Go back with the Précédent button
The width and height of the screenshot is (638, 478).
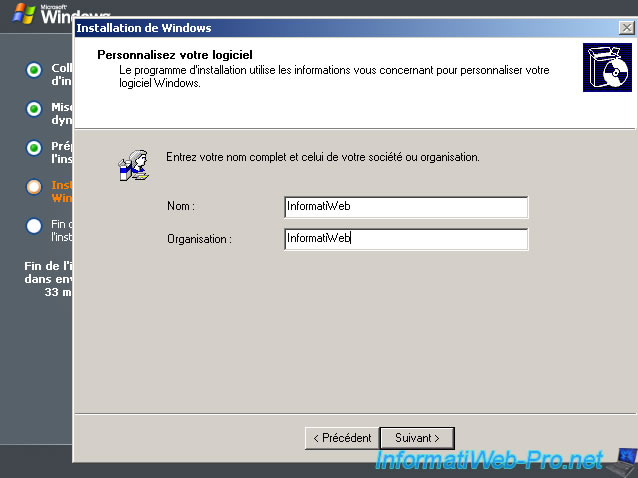[x=342, y=438]
